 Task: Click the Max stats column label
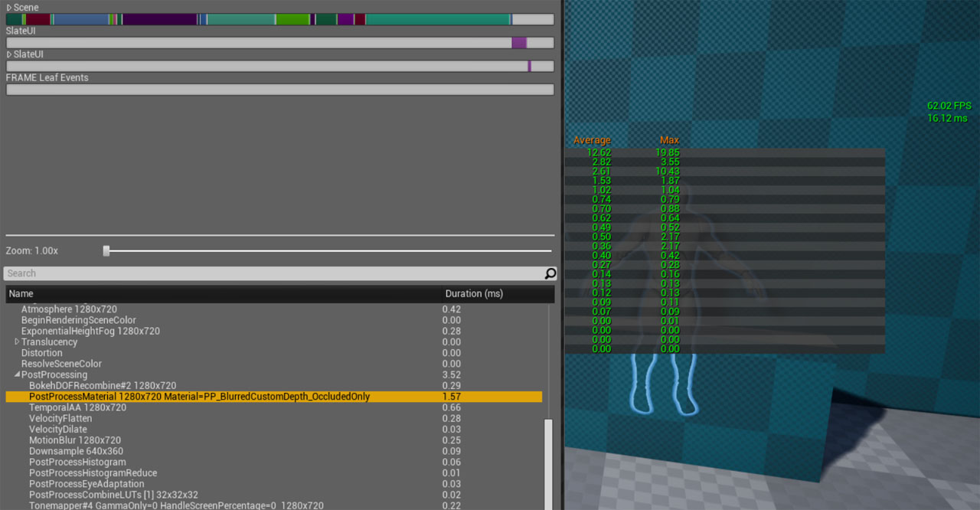[669, 140]
